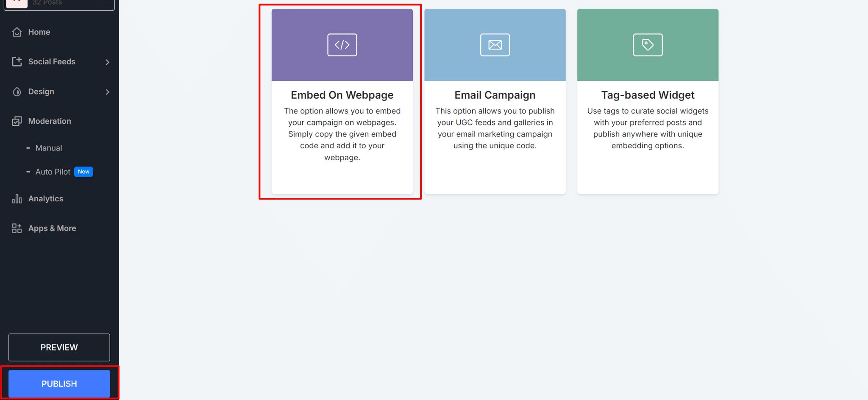This screenshot has height=400, width=868.
Task: Click the tag icon on Tag-based Widget card
Action: pos(647,44)
